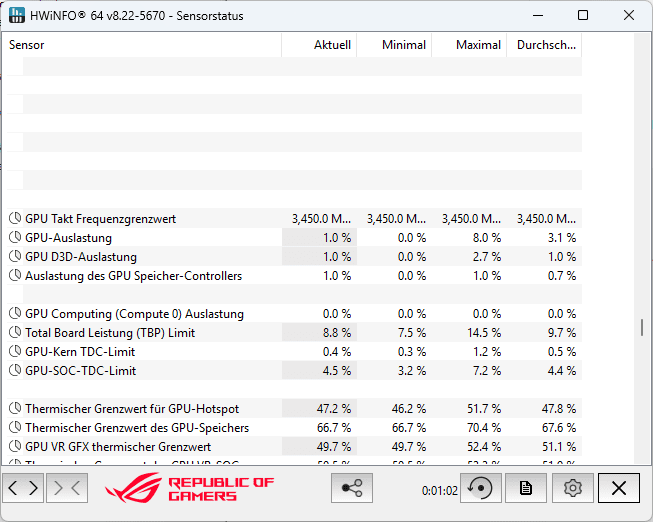Click the vertical scrollbar thumb

pos(642,327)
